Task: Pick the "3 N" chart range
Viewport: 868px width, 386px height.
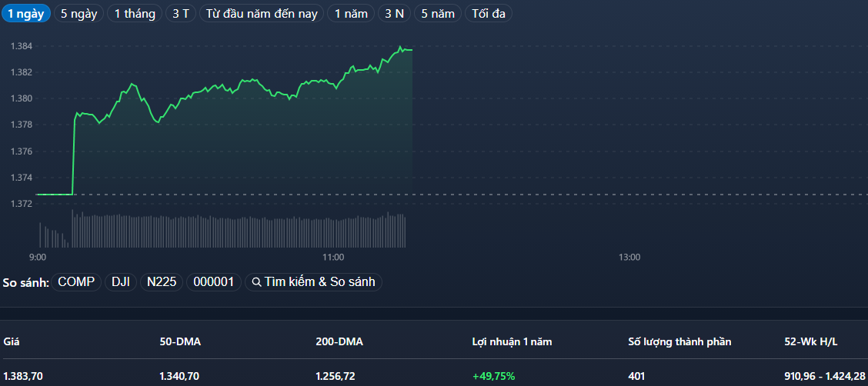Action: click(x=395, y=14)
